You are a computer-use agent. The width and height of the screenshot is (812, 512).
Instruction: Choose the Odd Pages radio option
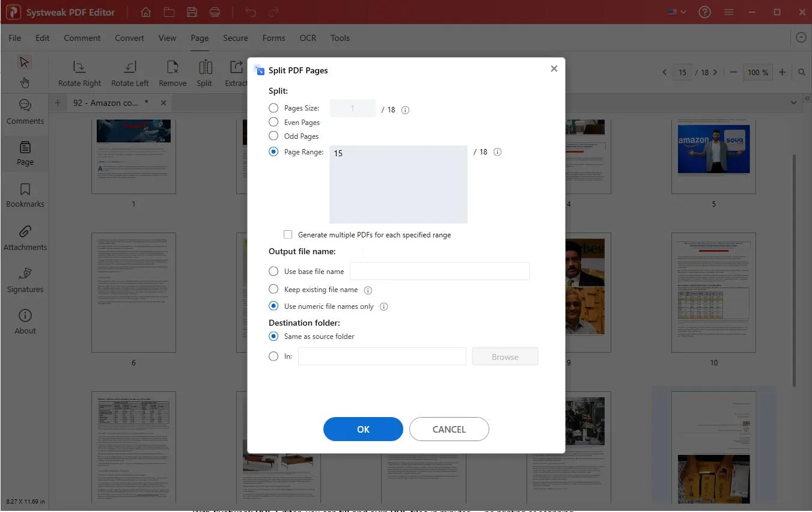273,136
